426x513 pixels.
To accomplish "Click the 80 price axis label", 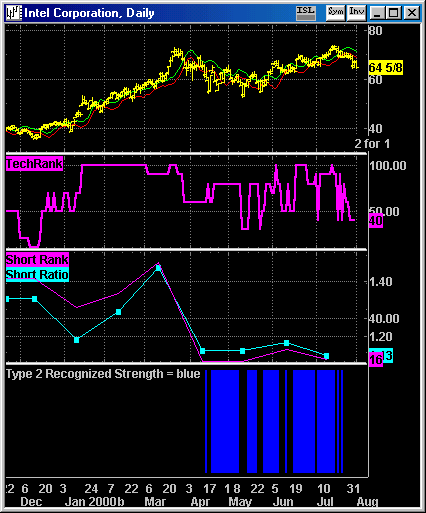I will pos(376,31).
